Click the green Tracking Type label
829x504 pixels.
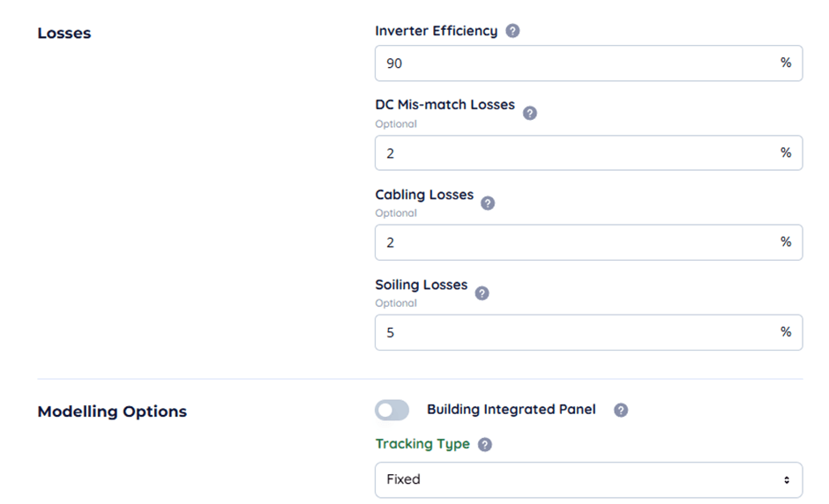(x=422, y=444)
